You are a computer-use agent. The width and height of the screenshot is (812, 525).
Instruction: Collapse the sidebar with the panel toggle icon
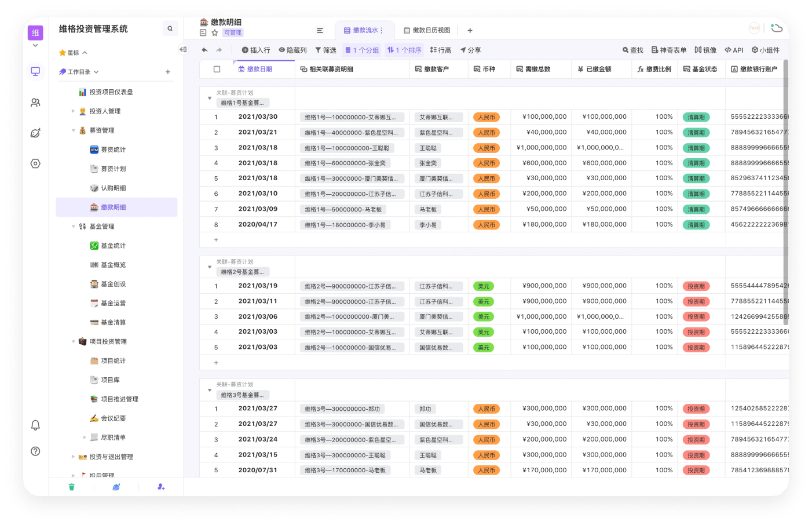tap(183, 50)
